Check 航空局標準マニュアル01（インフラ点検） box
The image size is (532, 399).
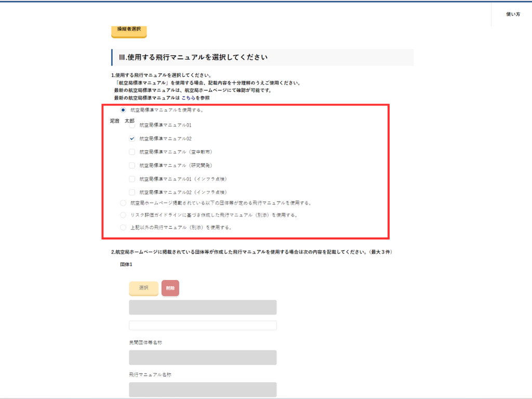click(132, 179)
